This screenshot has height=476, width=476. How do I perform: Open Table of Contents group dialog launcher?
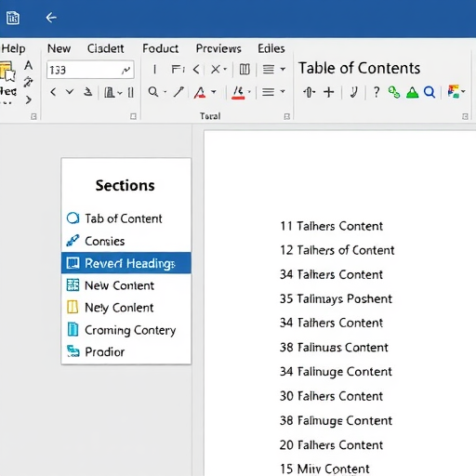465,116
